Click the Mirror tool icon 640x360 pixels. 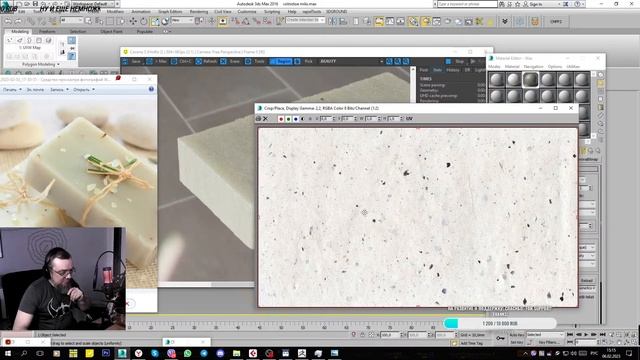pyautogui.click(x=333, y=21)
